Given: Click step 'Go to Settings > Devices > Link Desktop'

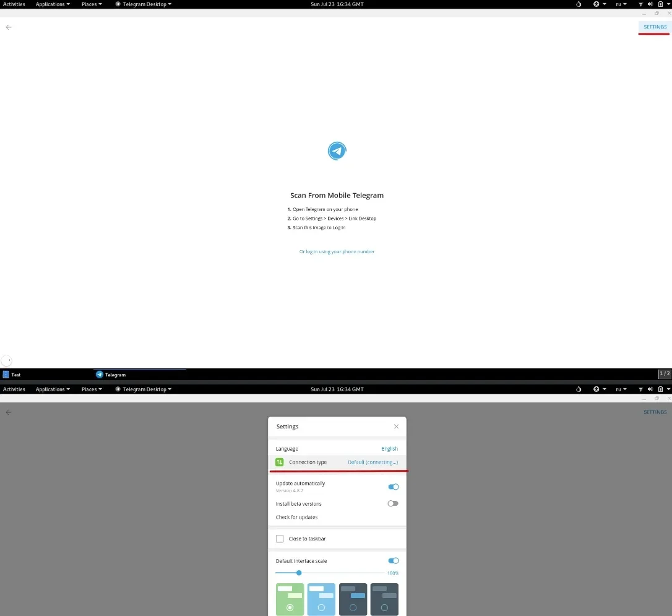Looking at the screenshot, I should click(334, 218).
